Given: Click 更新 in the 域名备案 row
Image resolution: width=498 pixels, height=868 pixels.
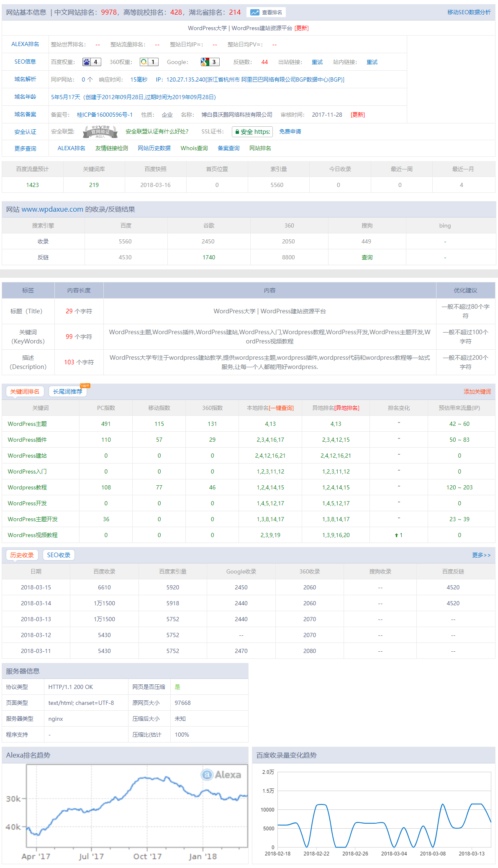Looking at the screenshot, I should (x=358, y=115).
